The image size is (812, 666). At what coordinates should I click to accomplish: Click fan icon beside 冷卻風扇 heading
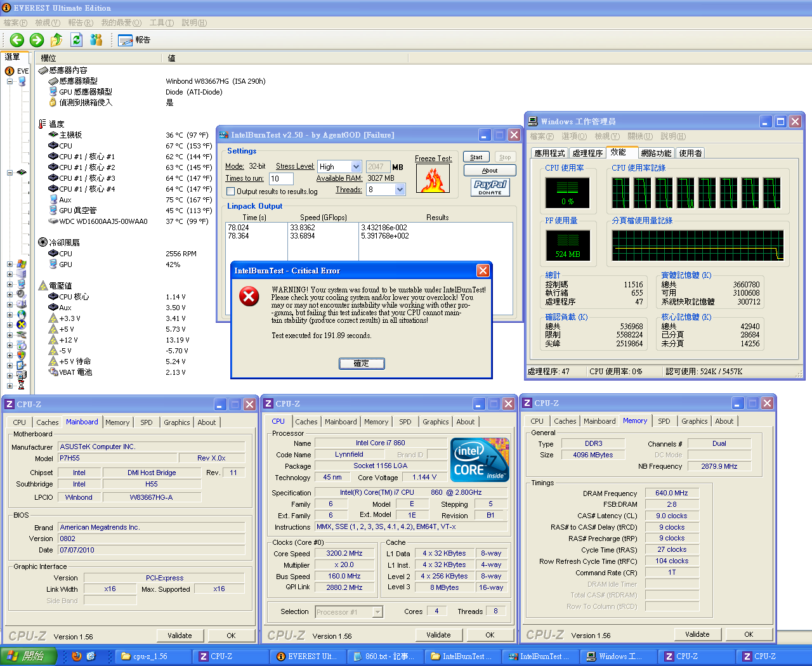(43, 242)
